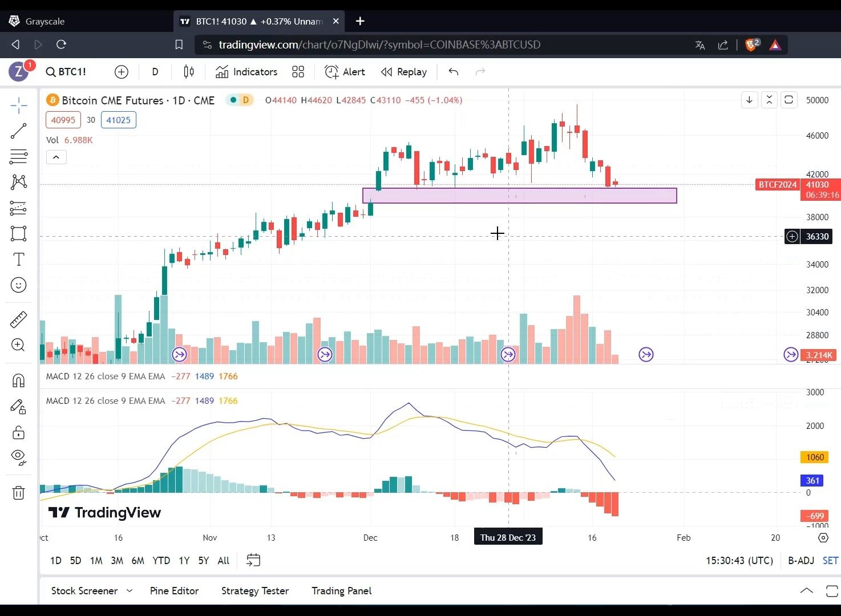Select the YTD date range
This screenshot has width=841, height=616.
(x=161, y=561)
